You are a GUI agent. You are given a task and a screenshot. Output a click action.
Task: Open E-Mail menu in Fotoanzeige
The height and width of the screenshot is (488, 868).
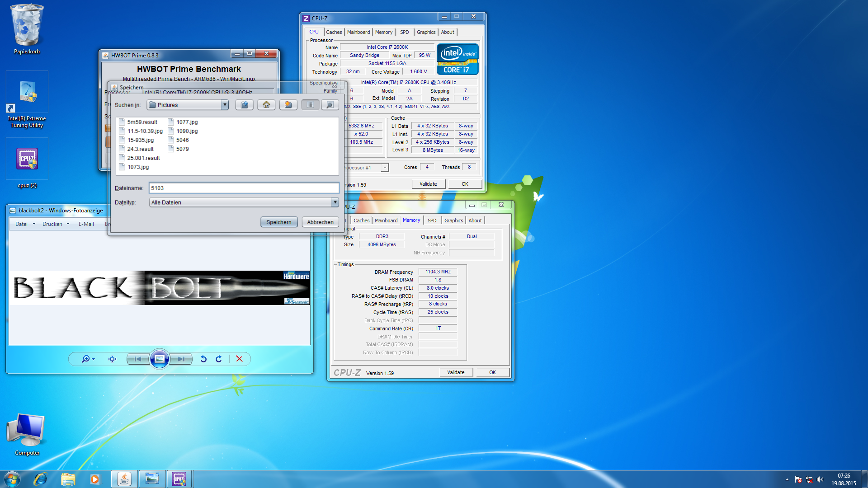point(86,224)
